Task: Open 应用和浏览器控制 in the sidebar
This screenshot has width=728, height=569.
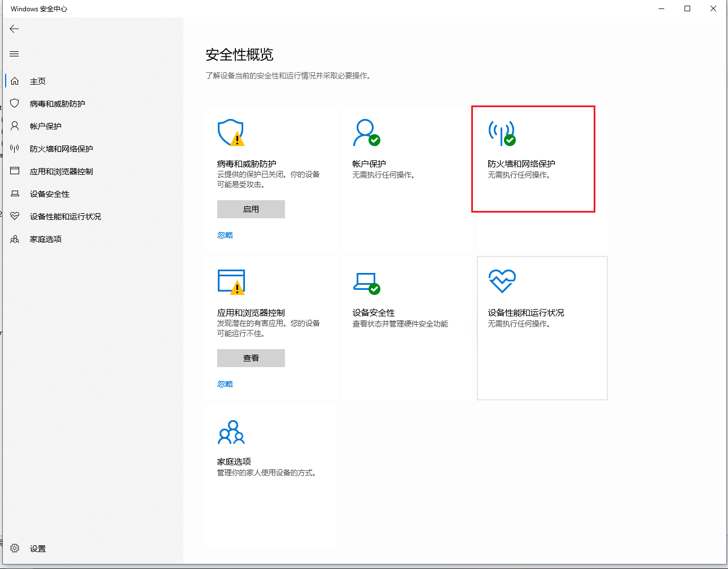Action: click(62, 171)
